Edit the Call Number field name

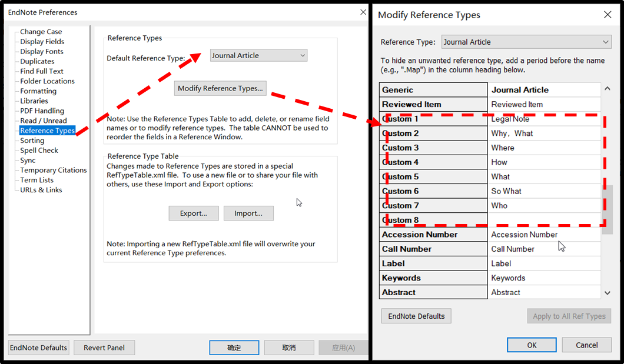(544, 249)
